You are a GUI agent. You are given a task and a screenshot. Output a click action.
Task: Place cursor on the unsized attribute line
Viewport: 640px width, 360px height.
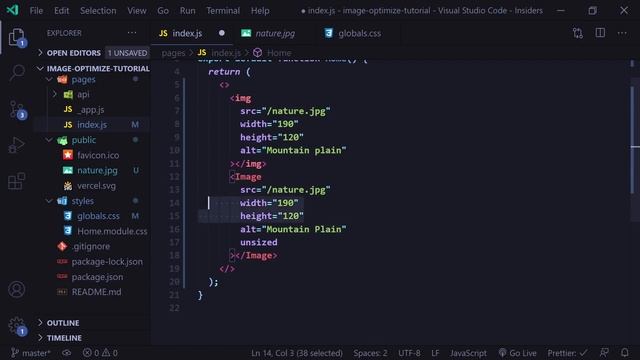pos(258,242)
